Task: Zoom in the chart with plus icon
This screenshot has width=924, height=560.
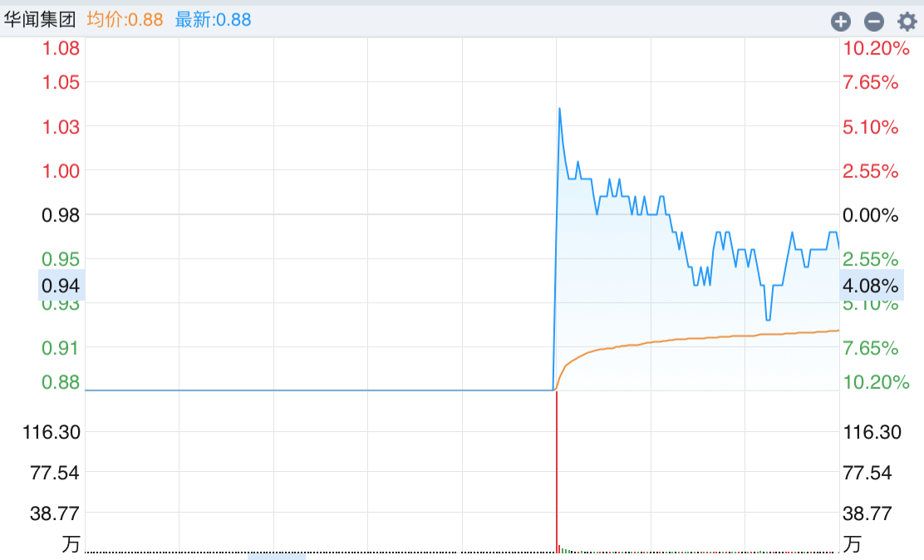Action: 841,22
